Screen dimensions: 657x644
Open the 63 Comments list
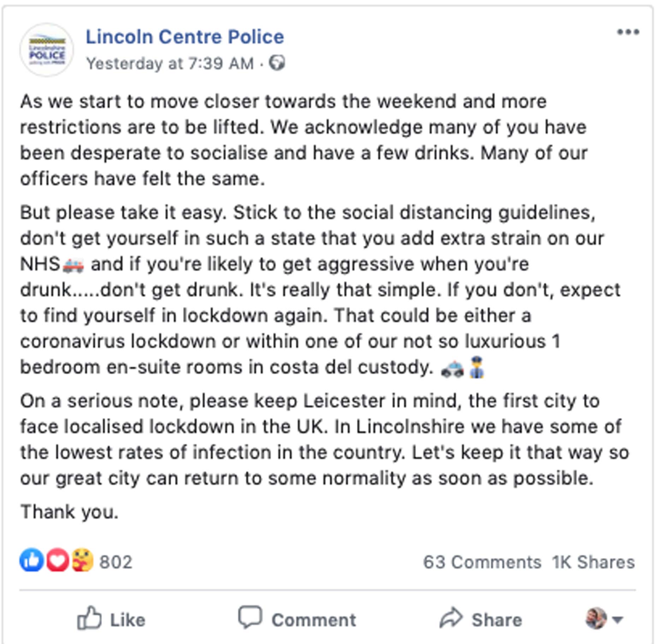click(482, 562)
